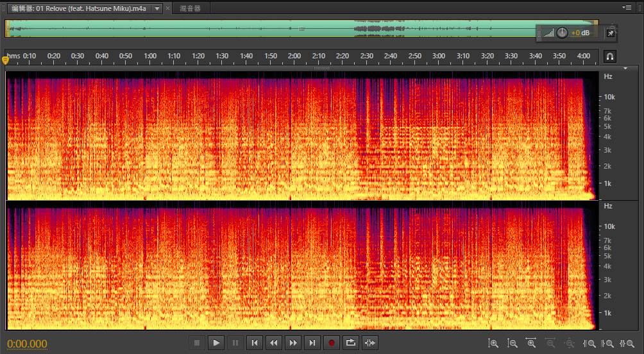Zoom out full with the rightmost zoom icon
Viewport: 644px width, 354px height.
tap(627, 343)
